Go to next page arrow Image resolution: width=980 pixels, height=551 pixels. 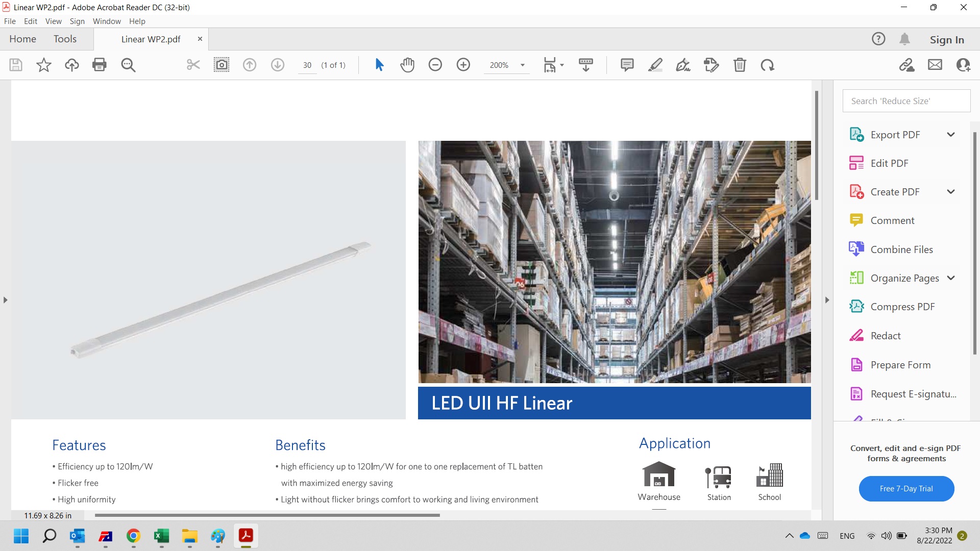[278, 65]
